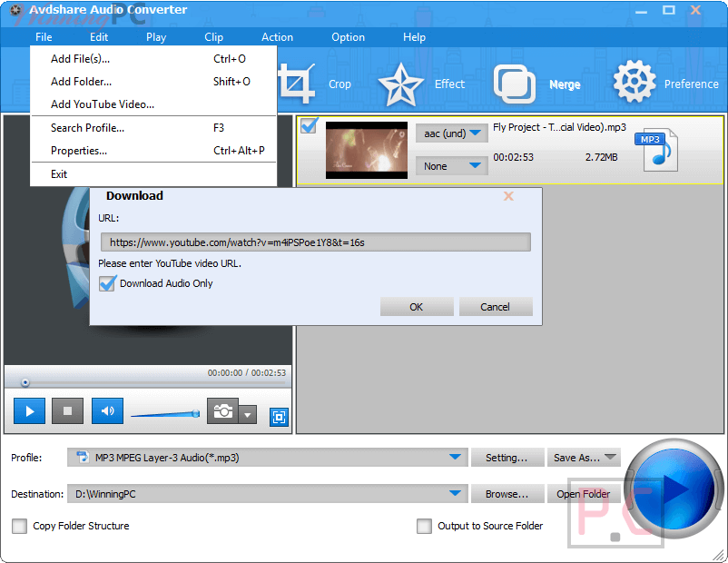Mute audio with the speaker icon
This screenshot has height=563, width=728.
(x=107, y=411)
